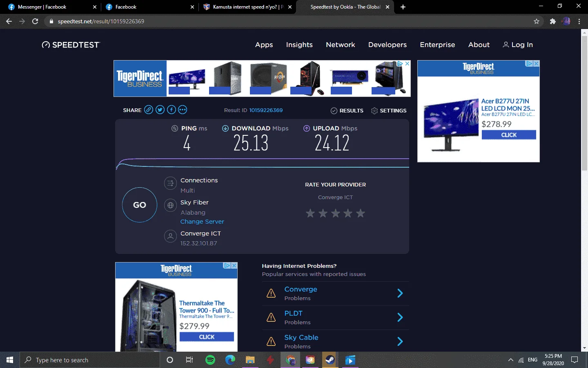Expand the Sky Cable problems row arrow
This screenshot has height=368, width=588.
pos(400,341)
